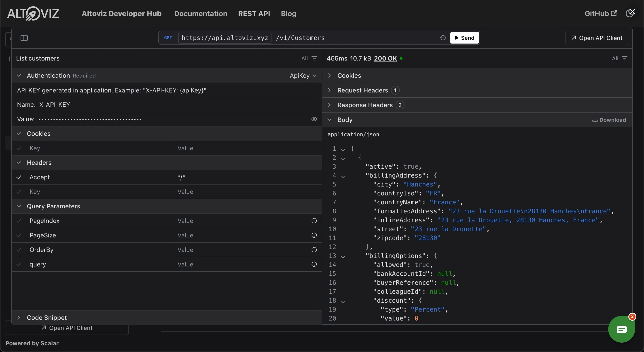Click the Response Headers count badge
644x352 pixels.
pos(400,105)
